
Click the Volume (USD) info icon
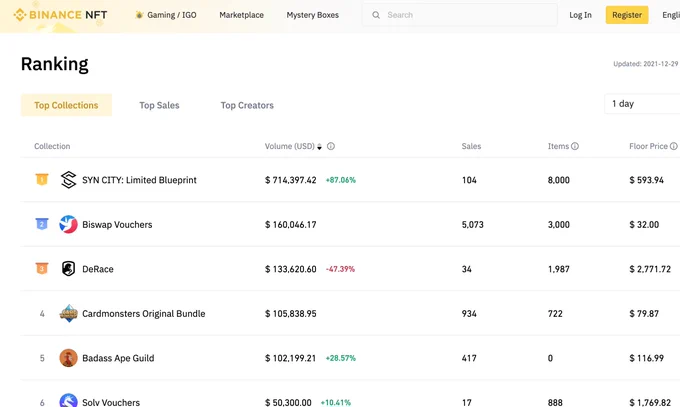pyautogui.click(x=331, y=146)
